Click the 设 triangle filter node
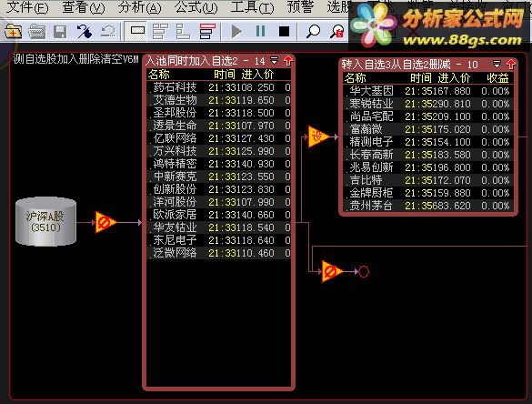Screen dimensions: 532x404 point(318,136)
